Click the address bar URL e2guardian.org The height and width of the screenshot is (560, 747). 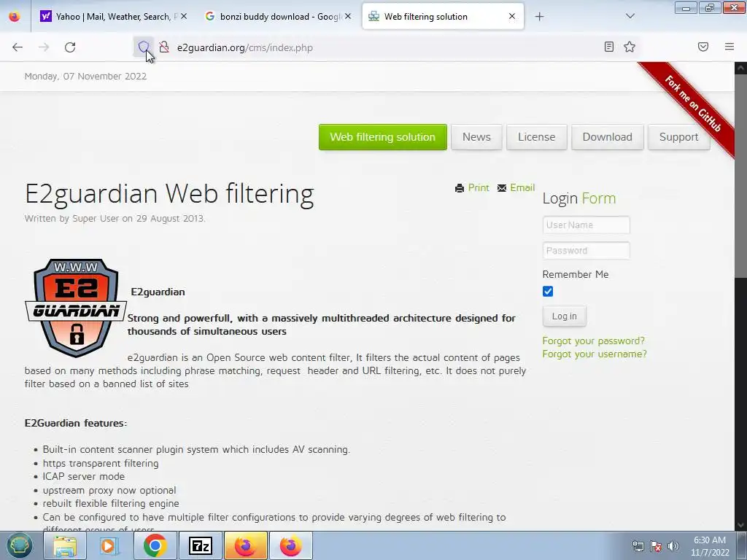click(244, 47)
